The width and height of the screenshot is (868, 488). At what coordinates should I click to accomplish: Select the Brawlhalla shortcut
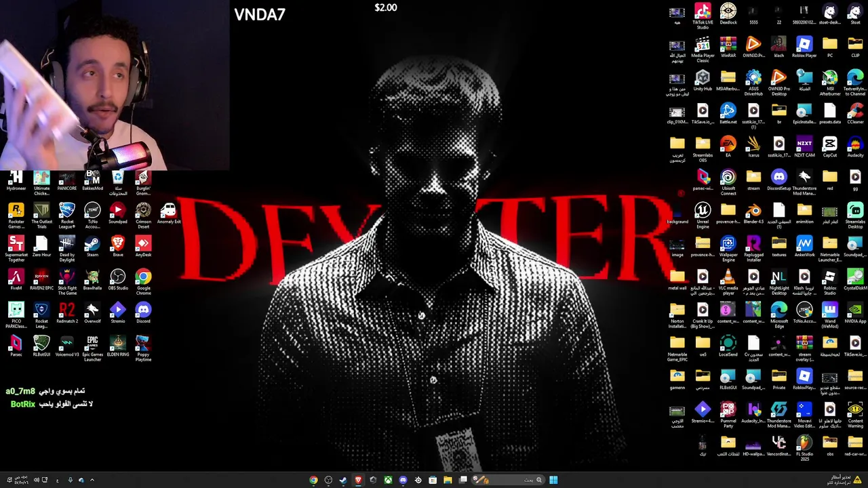tap(92, 280)
